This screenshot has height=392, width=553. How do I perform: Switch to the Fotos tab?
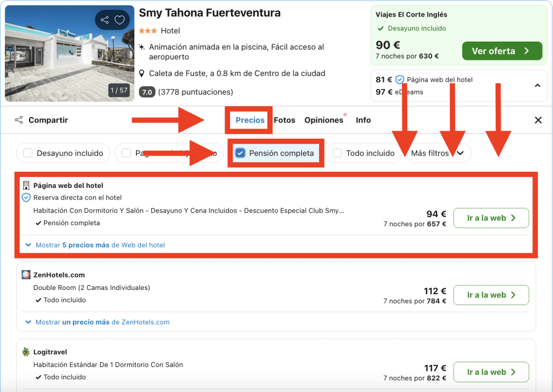click(x=285, y=120)
